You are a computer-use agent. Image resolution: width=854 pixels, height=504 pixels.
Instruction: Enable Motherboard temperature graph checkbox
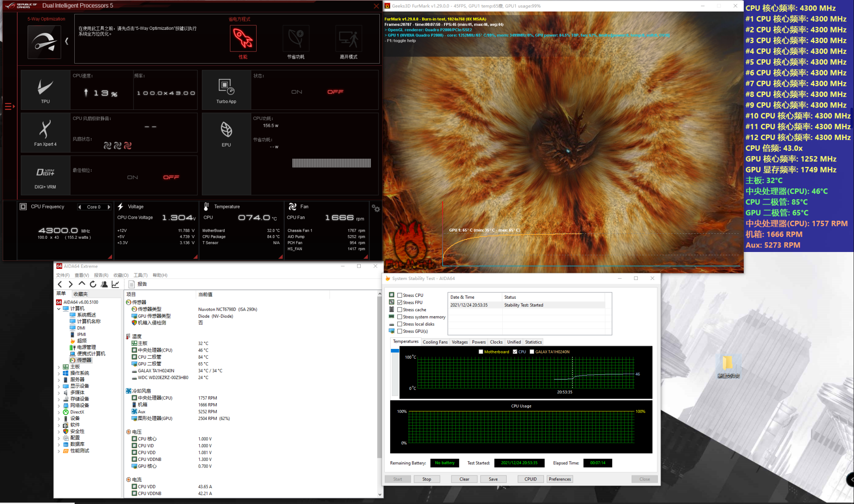(x=481, y=352)
